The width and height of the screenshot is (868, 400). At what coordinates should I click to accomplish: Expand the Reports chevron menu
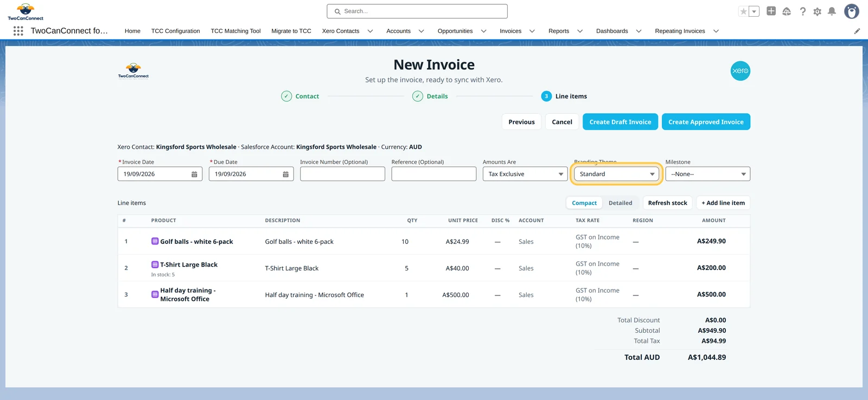[579, 31]
